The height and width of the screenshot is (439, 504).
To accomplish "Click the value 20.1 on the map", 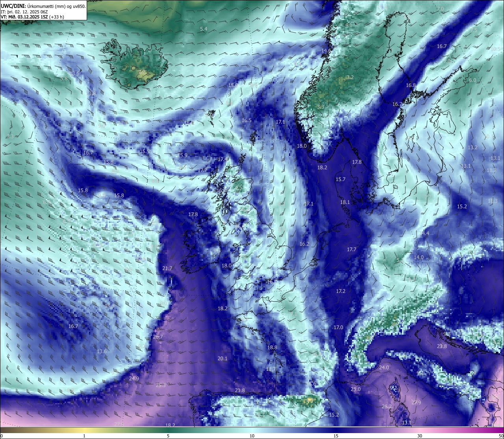I will 222,359.
